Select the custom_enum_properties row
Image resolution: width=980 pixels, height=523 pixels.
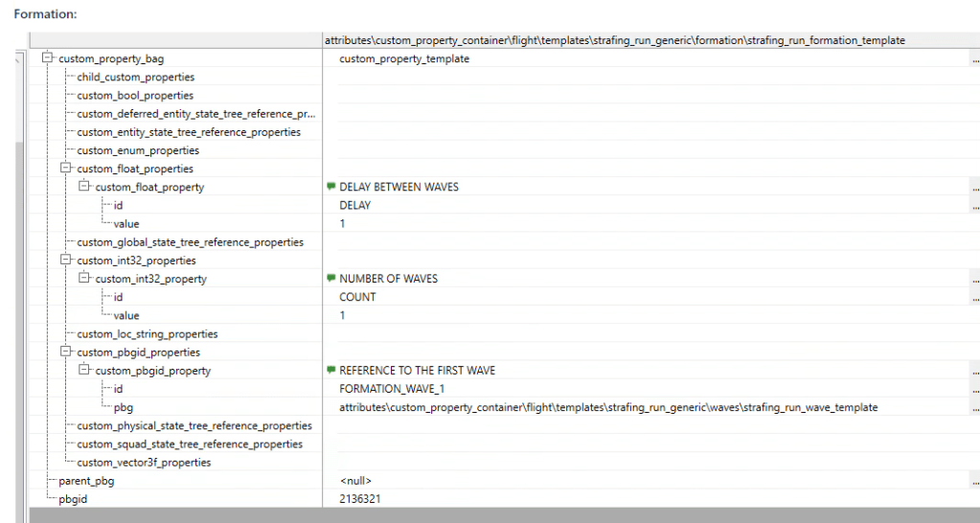point(138,150)
